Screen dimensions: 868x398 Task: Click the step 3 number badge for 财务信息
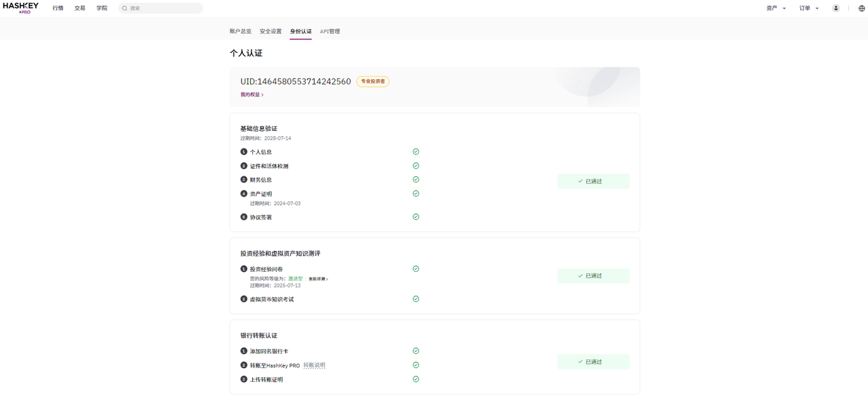(244, 180)
